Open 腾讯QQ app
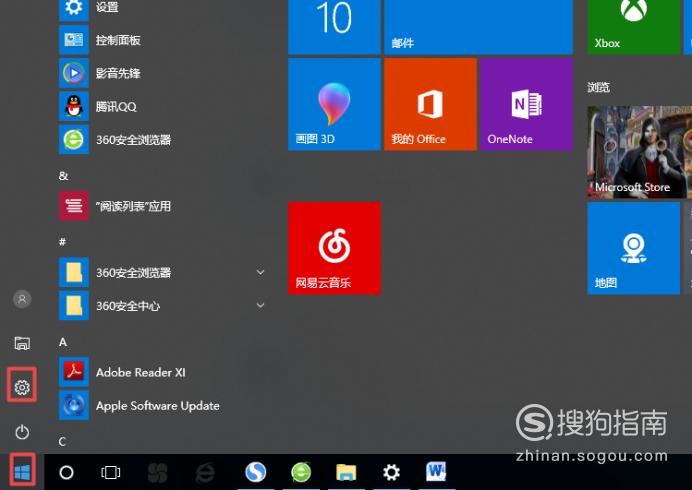Viewport: 692px width, 490px height. [163, 106]
